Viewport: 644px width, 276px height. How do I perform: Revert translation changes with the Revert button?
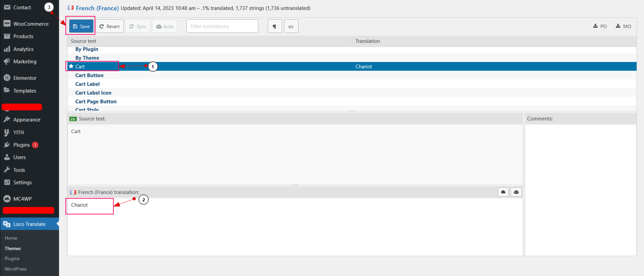(109, 26)
